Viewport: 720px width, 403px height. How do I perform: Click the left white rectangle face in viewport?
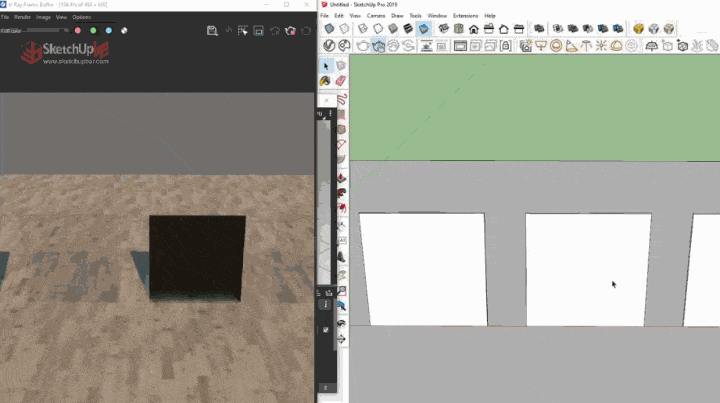423,269
